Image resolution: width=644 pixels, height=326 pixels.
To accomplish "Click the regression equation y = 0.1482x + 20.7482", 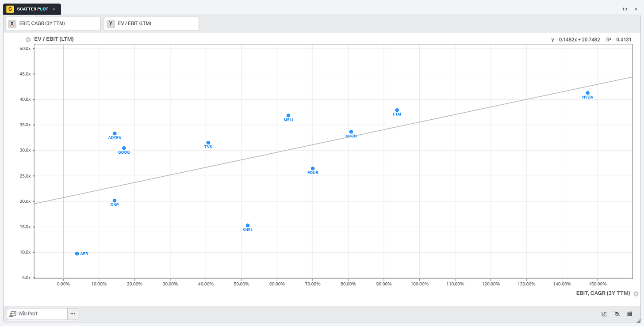I will [x=575, y=40].
